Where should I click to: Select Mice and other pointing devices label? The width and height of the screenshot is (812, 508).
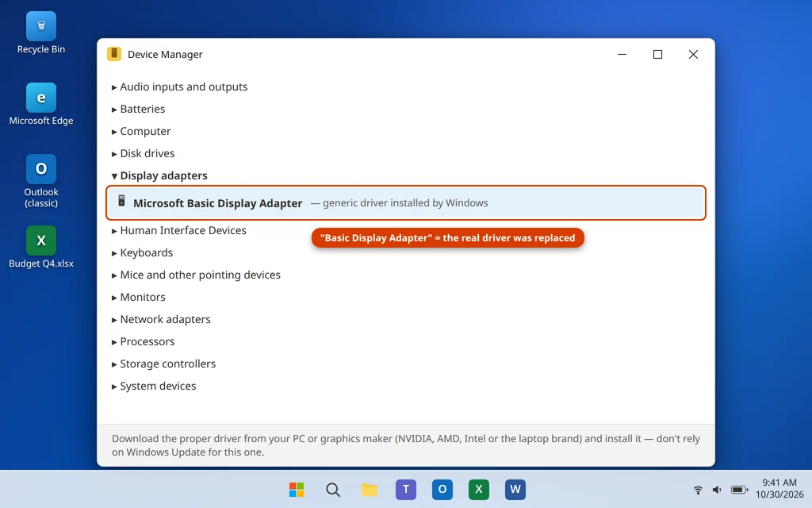tap(201, 275)
